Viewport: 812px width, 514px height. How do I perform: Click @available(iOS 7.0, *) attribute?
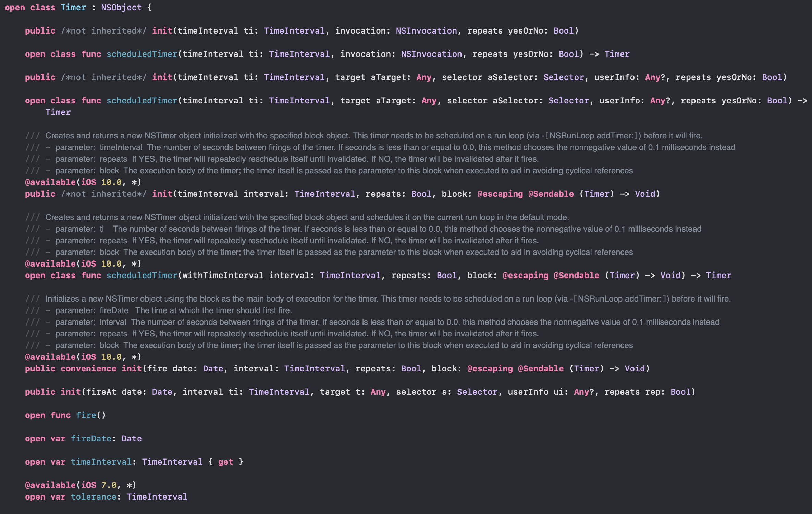81,485
